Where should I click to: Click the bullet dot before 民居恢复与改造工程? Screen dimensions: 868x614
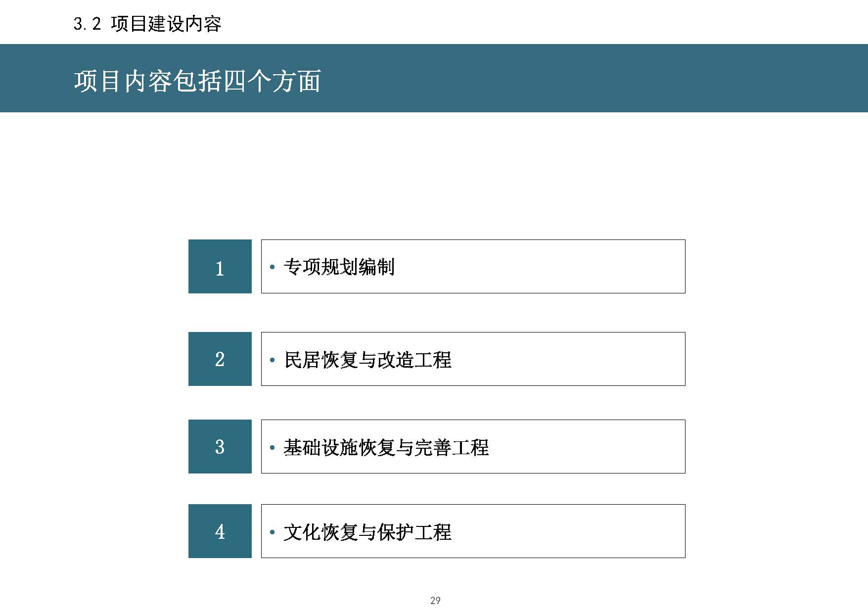273,360
